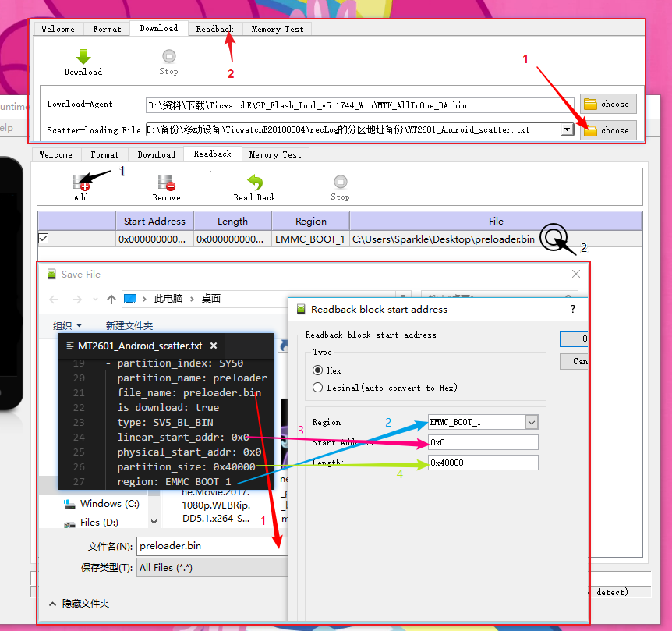Screen dimensions: 672x631
Task: Select the Hex radio button
Action: coord(317,370)
